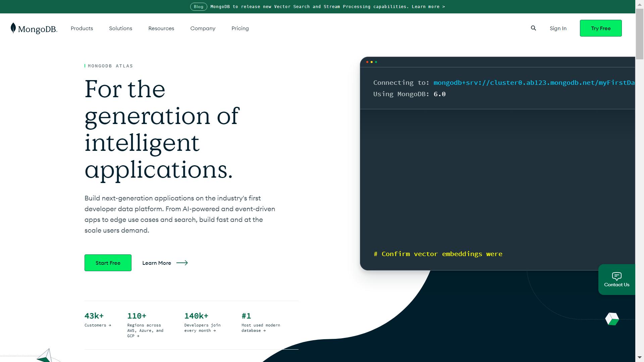Click the MongoDB leaf logo icon
Screen dimensions: 644x362
tap(14, 28)
